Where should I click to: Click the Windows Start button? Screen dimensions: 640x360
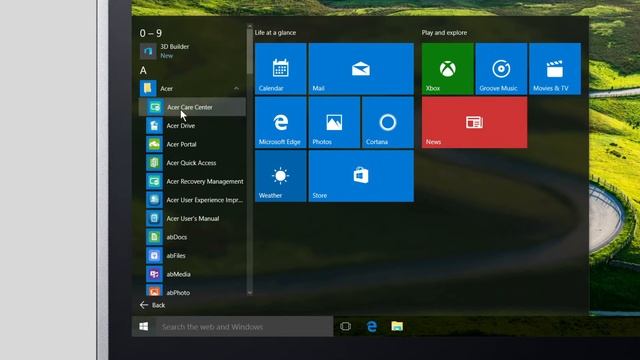(x=144, y=327)
